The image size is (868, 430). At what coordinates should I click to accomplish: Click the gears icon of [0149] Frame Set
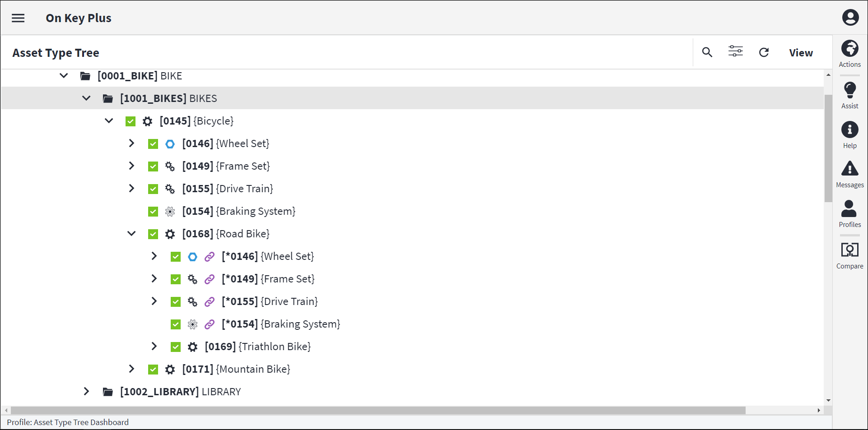pos(170,166)
